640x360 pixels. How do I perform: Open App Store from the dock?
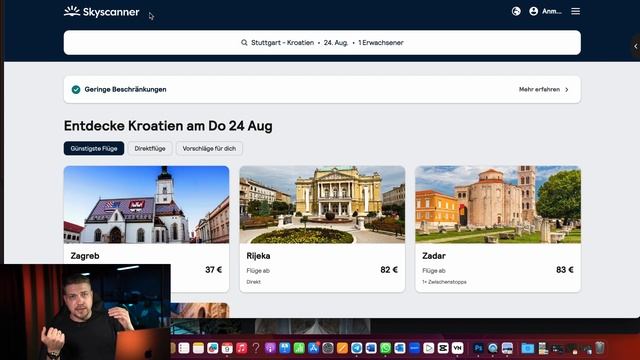pyautogui.click(x=313, y=348)
